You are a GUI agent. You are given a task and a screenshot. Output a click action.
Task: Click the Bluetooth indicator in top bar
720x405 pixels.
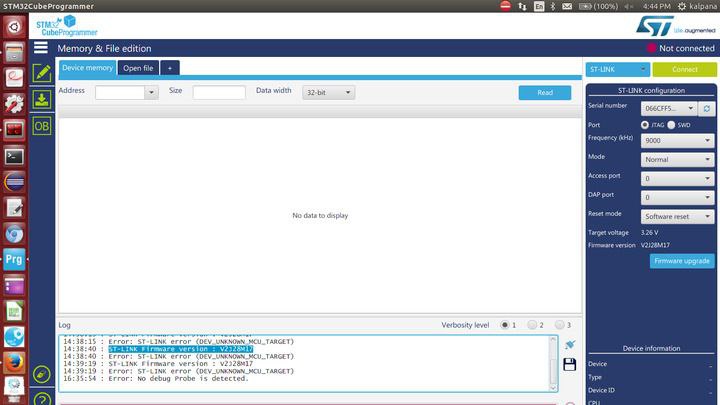553,6
